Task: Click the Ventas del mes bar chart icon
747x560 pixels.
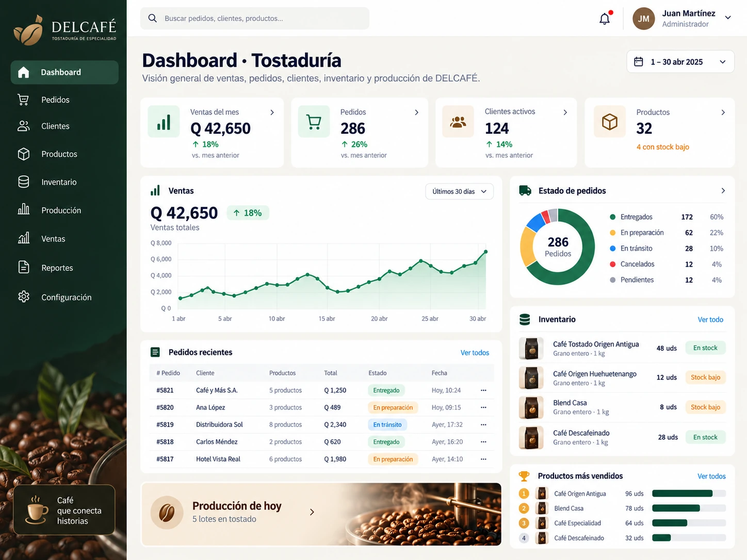Action: 164,122
